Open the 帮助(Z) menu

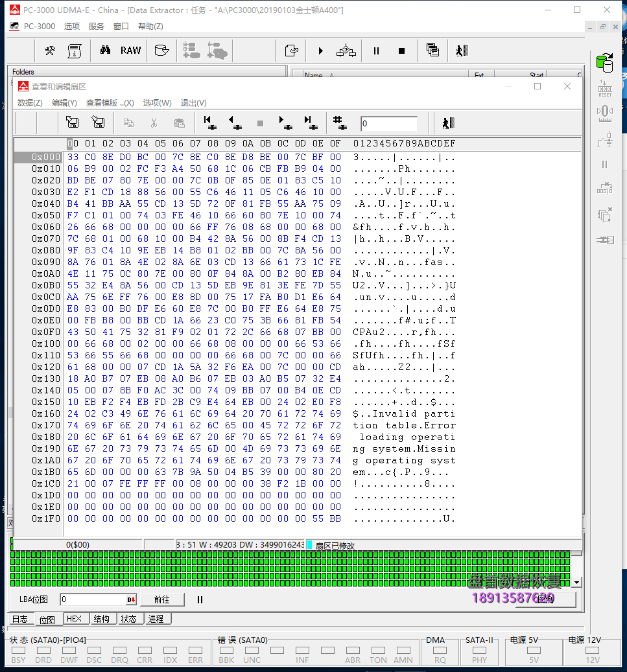click(x=150, y=26)
